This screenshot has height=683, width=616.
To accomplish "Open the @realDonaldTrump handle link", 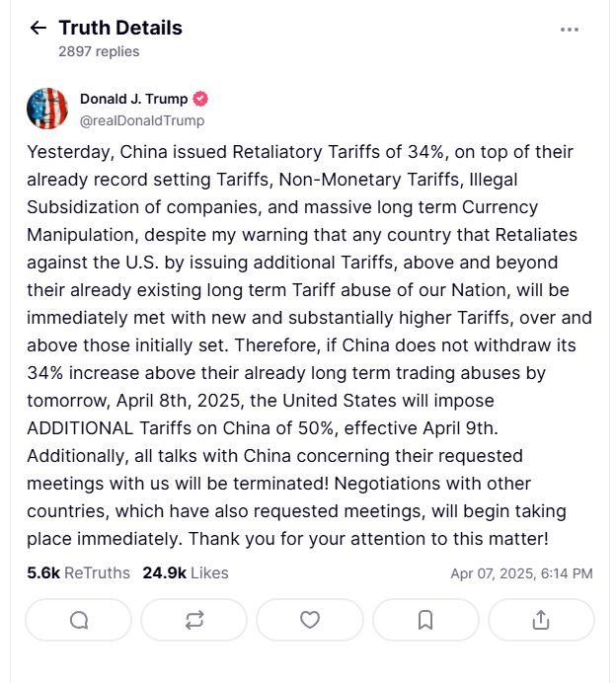I will coord(142,120).
